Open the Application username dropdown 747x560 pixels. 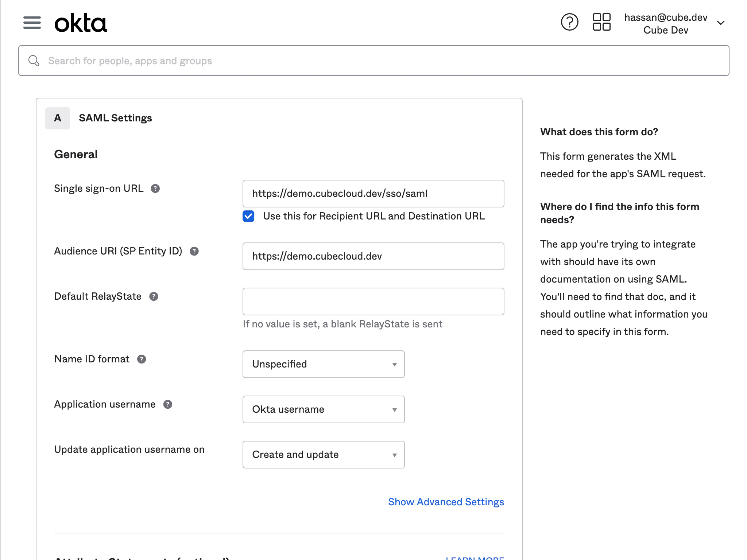tap(324, 409)
